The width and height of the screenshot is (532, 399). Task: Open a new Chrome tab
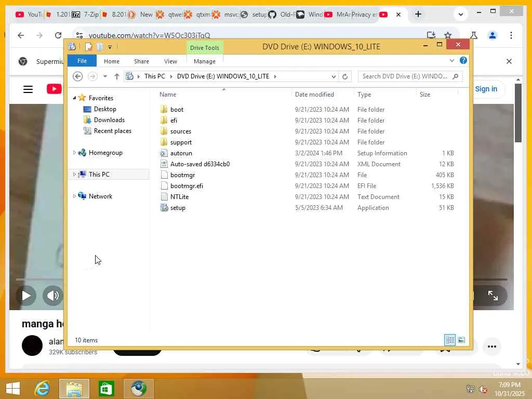418,14
